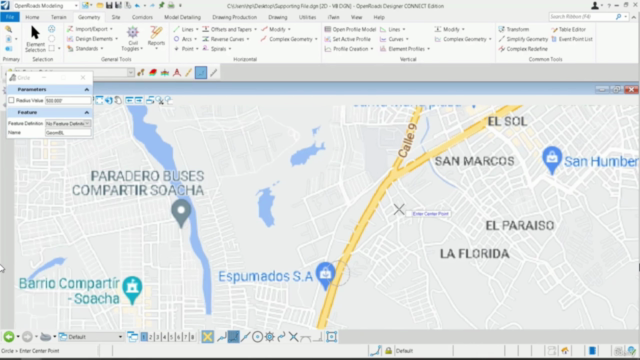Switch to the Corridors ribbon tab
The width and height of the screenshot is (640, 360).
click(x=142, y=17)
